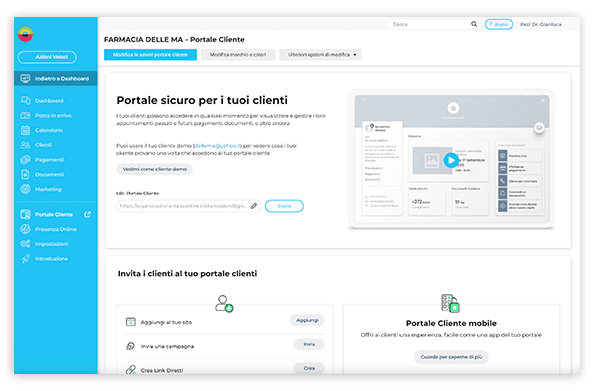Click Guarda per saperne di più button

click(451, 357)
